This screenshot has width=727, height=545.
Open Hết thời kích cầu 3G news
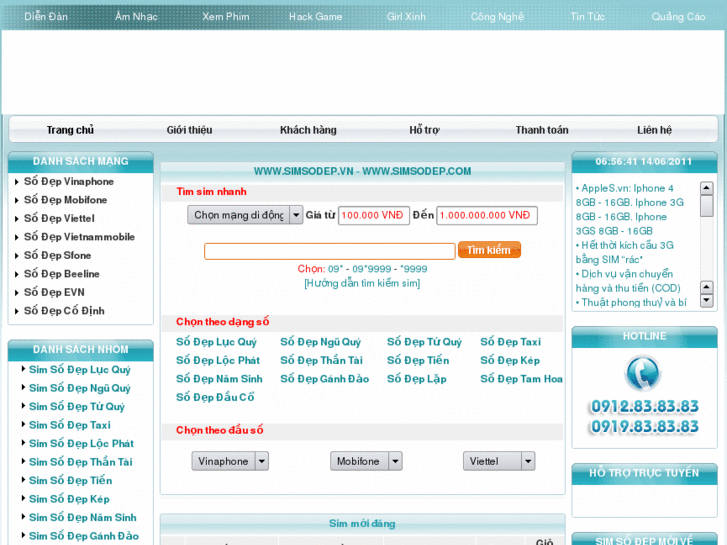[625, 252]
